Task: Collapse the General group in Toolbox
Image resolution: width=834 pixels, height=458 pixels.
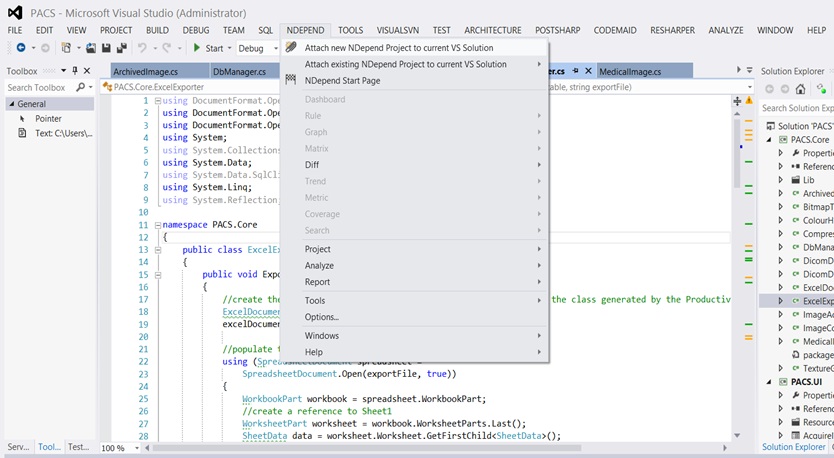Action: coord(12,104)
